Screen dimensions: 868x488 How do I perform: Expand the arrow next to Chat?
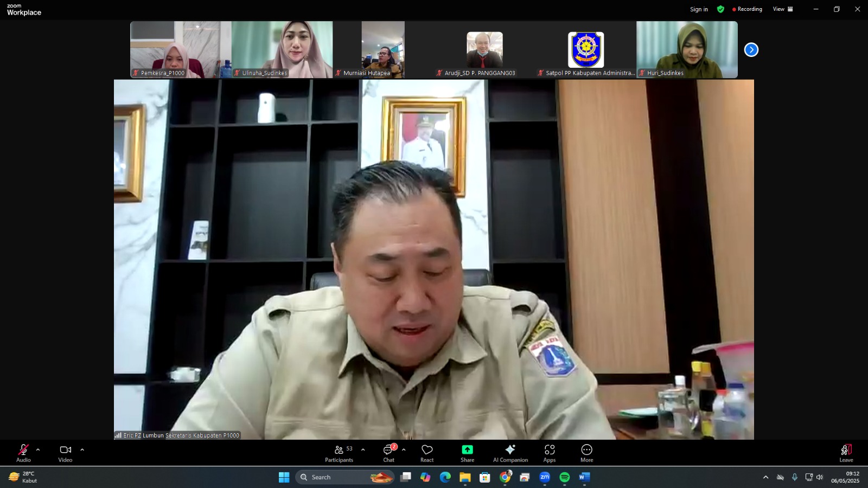(x=404, y=450)
